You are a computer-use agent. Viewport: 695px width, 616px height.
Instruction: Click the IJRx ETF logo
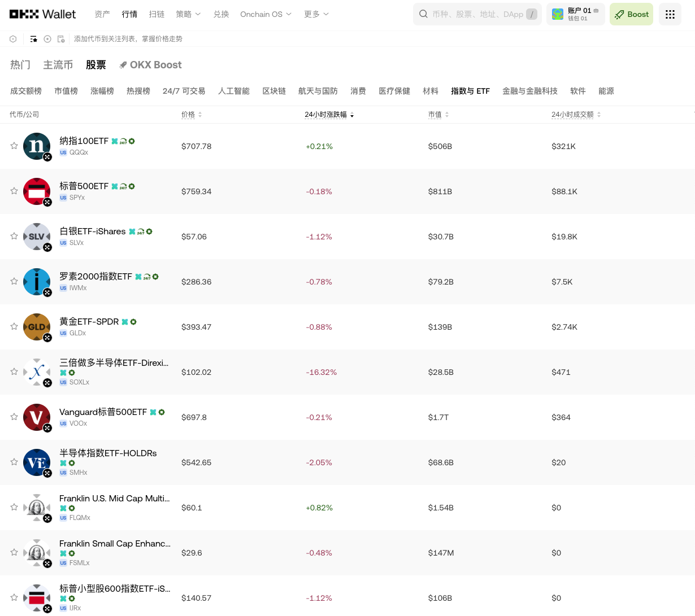pyautogui.click(x=37, y=598)
